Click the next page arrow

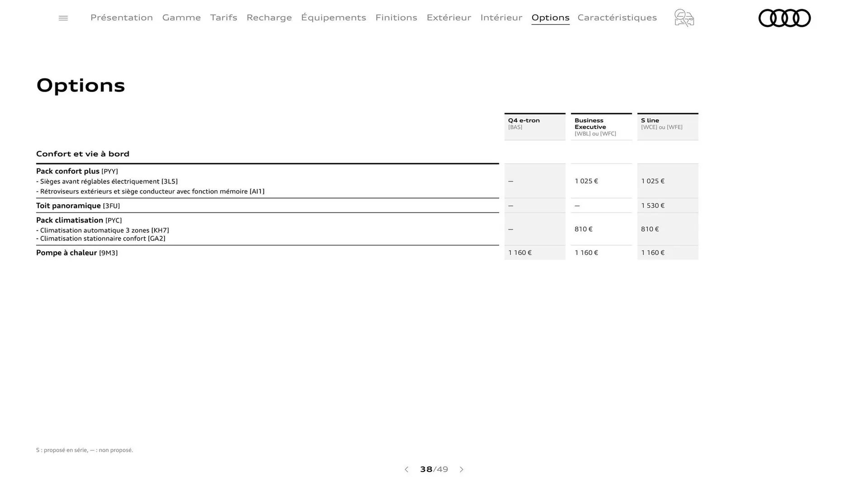click(x=462, y=469)
